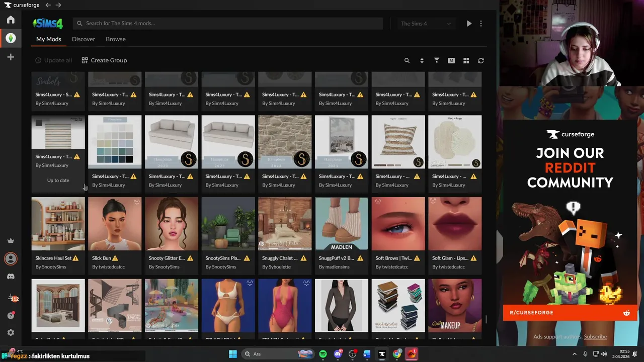Launch the game with the Play triangle
644x362 pixels.
[x=469, y=24]
